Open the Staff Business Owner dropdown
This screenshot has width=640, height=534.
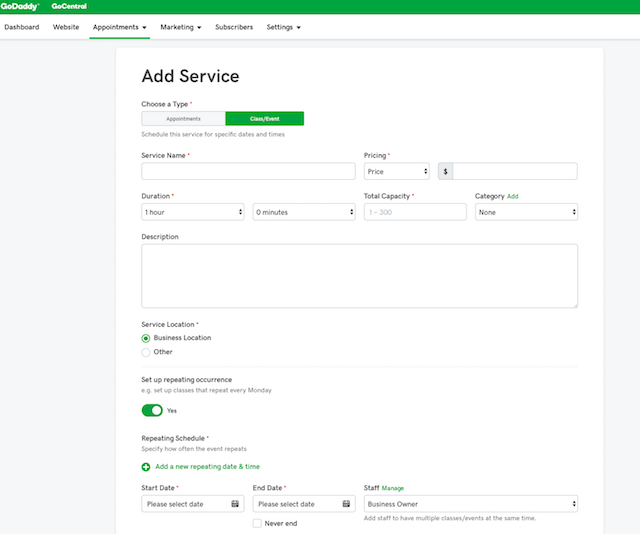coord(471,504)
